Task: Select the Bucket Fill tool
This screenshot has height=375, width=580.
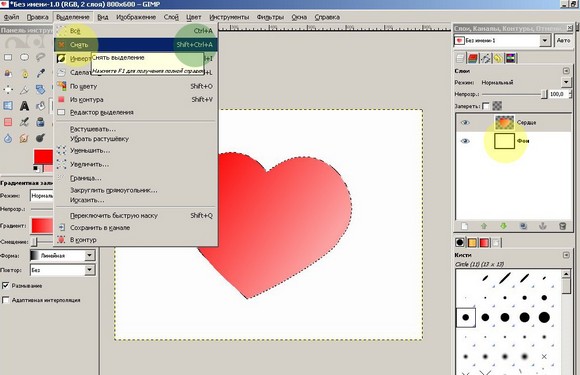Action: click(x=40, y=106)
